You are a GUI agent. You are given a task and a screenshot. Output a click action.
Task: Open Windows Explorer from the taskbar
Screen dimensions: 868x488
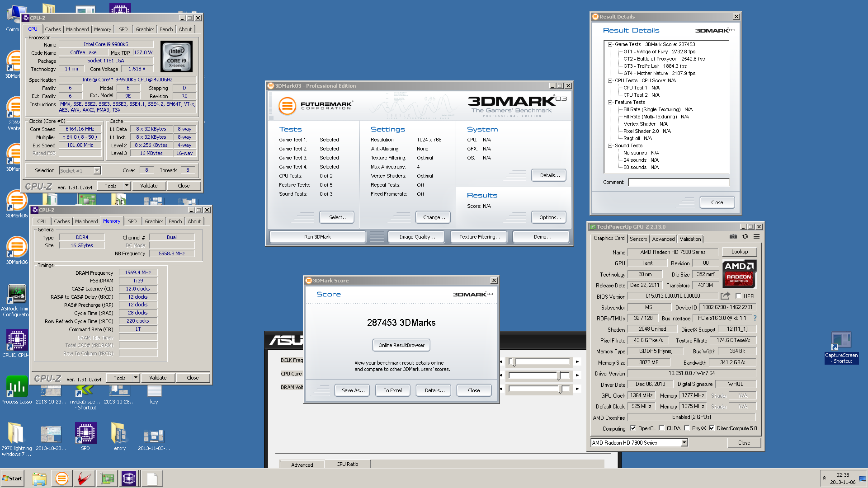coord(39,479)
